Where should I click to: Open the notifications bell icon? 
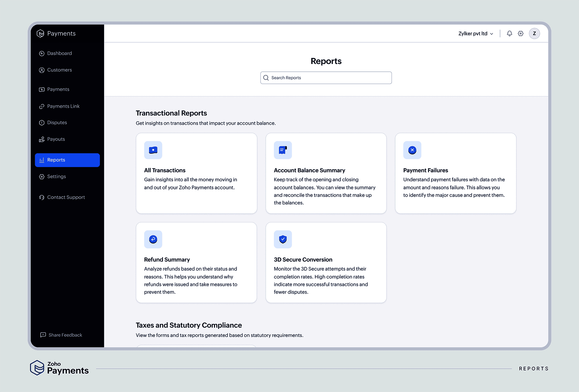(509, 33)
